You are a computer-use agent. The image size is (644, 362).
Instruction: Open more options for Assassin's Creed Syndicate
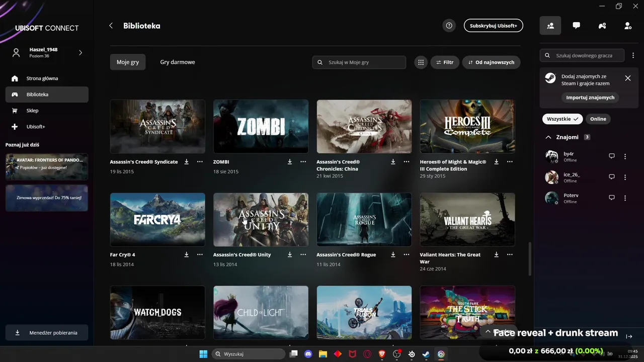(x=200, y=162)
